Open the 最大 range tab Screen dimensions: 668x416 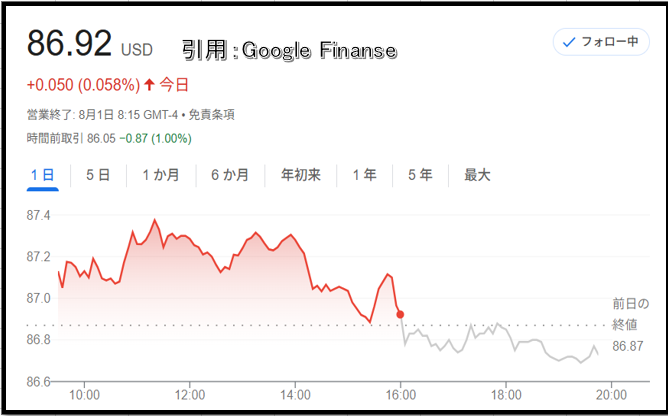[477, 175]
